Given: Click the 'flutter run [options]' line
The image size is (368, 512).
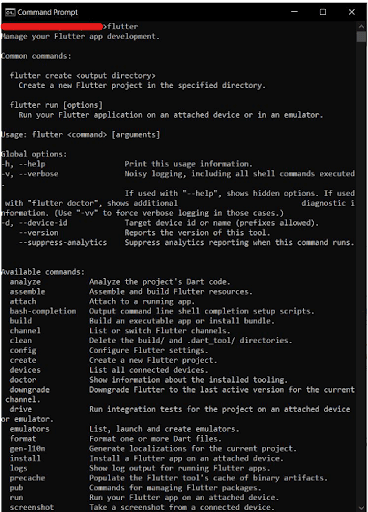Looking at the screenshot, I should (x=56, y=105).
